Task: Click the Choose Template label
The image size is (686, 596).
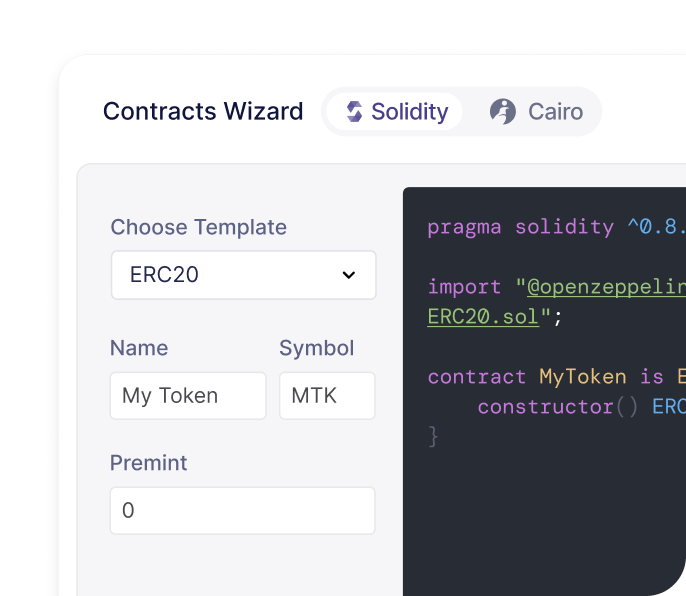Action: click(x=198, y=227)
